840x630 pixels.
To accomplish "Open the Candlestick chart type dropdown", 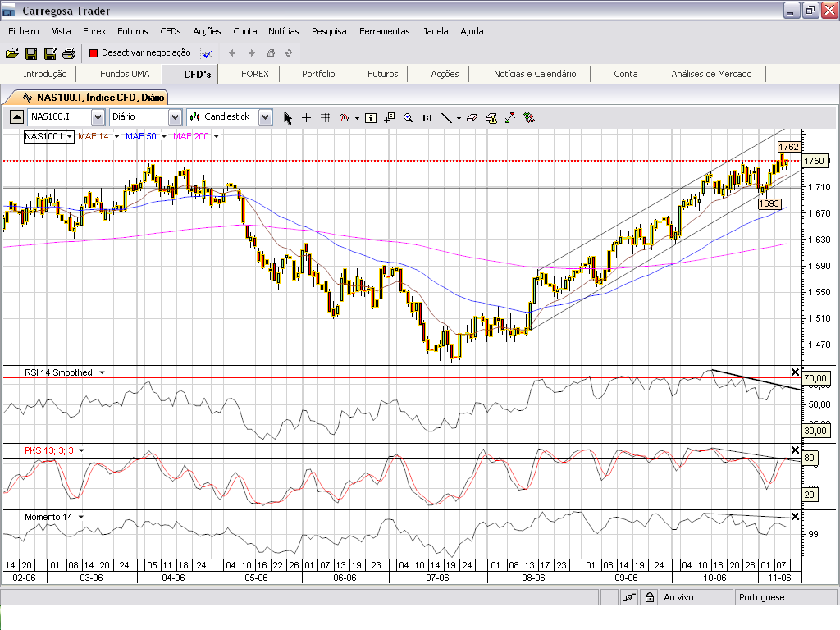I will point(264,117).
